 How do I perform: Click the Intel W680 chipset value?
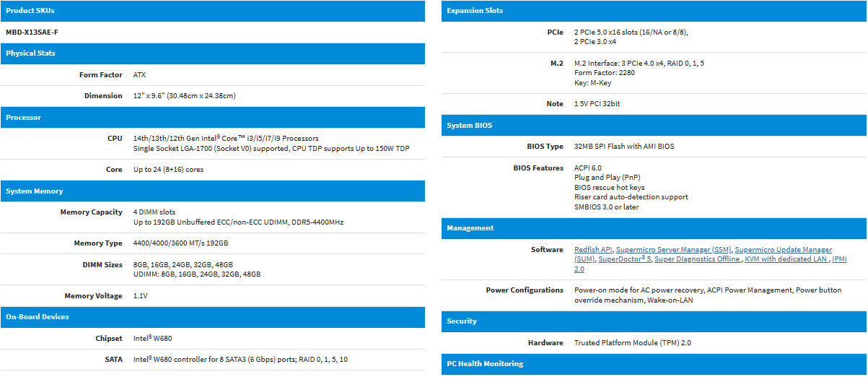(153, 339)
